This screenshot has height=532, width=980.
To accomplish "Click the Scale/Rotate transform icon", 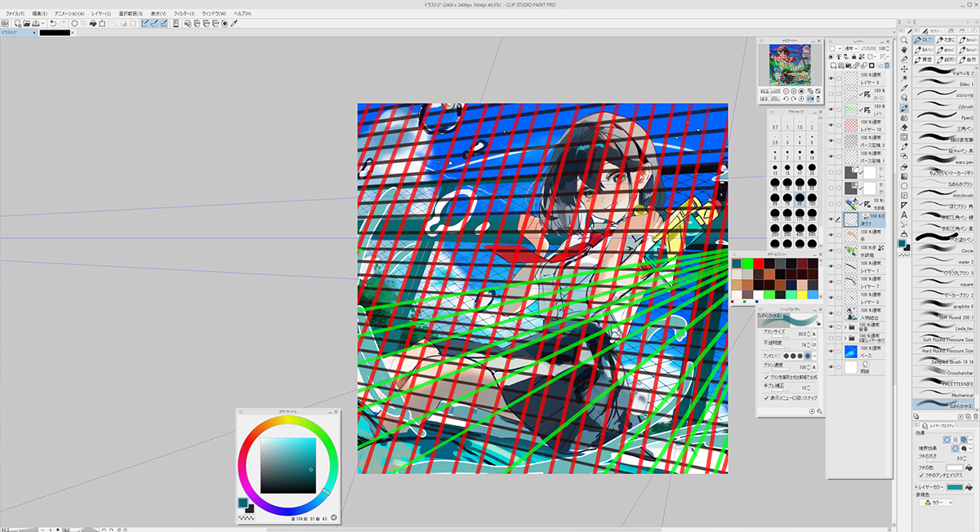I will click(102, 24).
